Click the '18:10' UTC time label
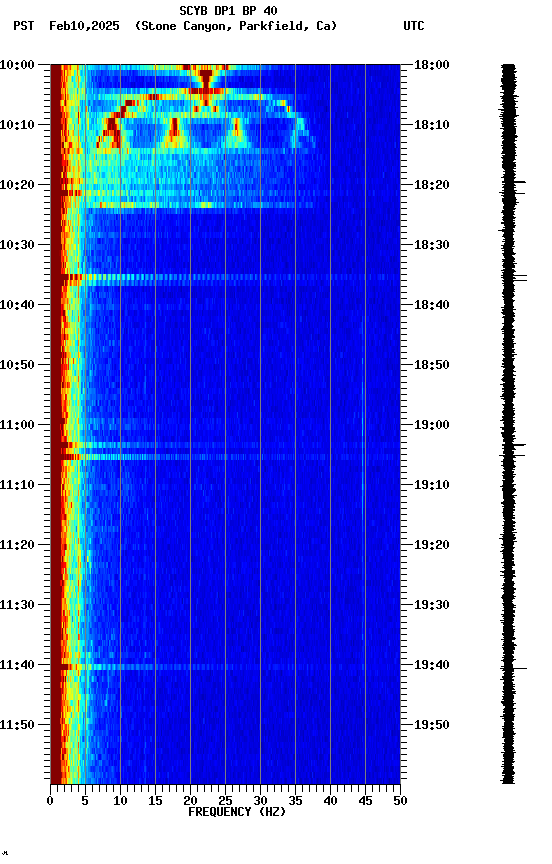 pos(432,125)
